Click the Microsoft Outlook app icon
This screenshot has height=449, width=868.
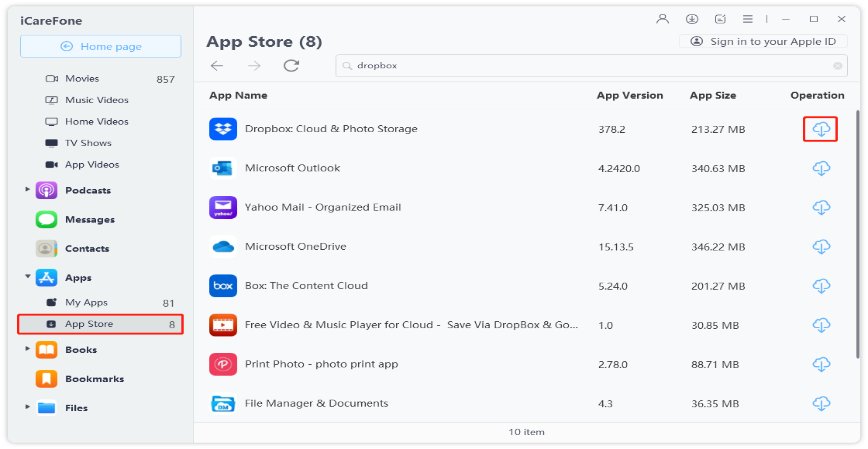(223, 168)
